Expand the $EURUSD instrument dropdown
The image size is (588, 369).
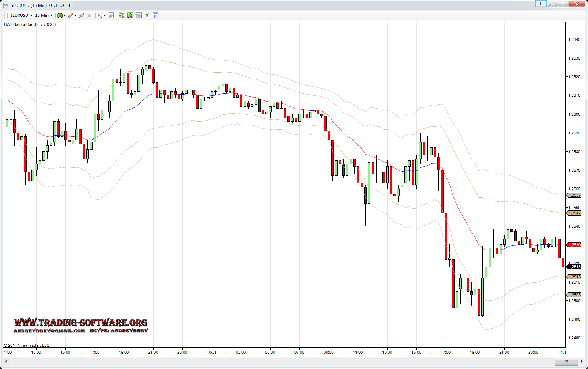click(x=31, y=15)
